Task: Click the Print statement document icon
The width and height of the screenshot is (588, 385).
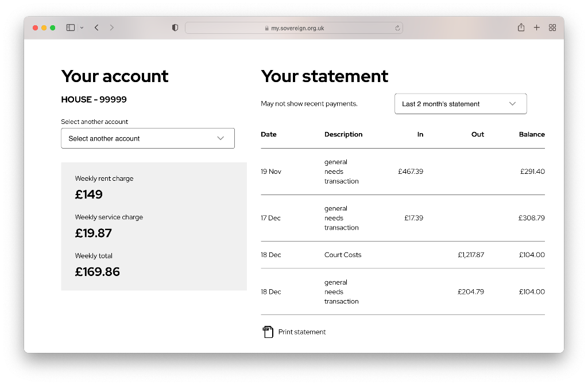Action: point(268,332)
